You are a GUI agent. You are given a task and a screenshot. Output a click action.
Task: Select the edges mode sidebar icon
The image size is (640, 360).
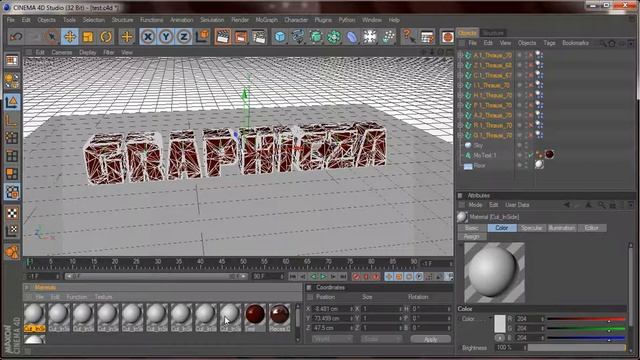[x=12, y=156]
